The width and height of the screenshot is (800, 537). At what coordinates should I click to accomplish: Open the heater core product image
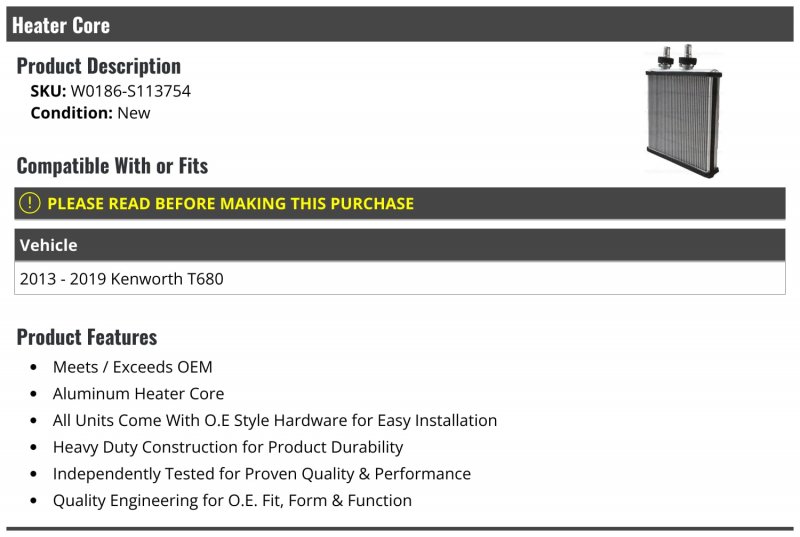(x=683, y=111)
